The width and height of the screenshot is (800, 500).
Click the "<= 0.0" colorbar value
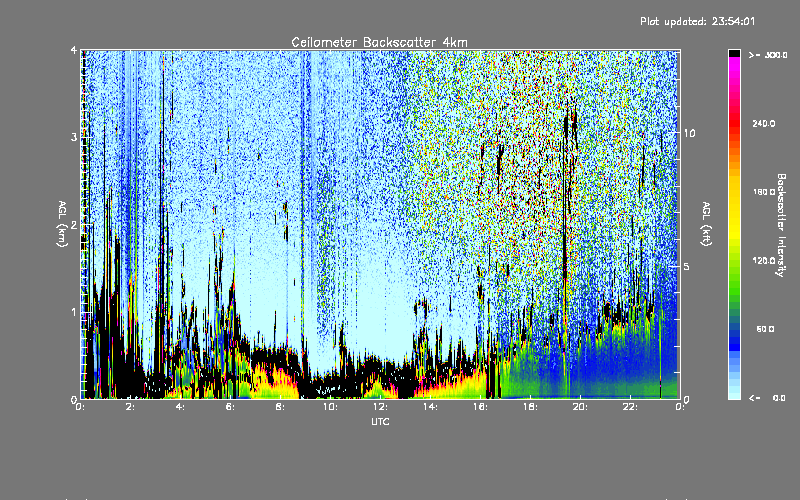[x=767, y=398]
